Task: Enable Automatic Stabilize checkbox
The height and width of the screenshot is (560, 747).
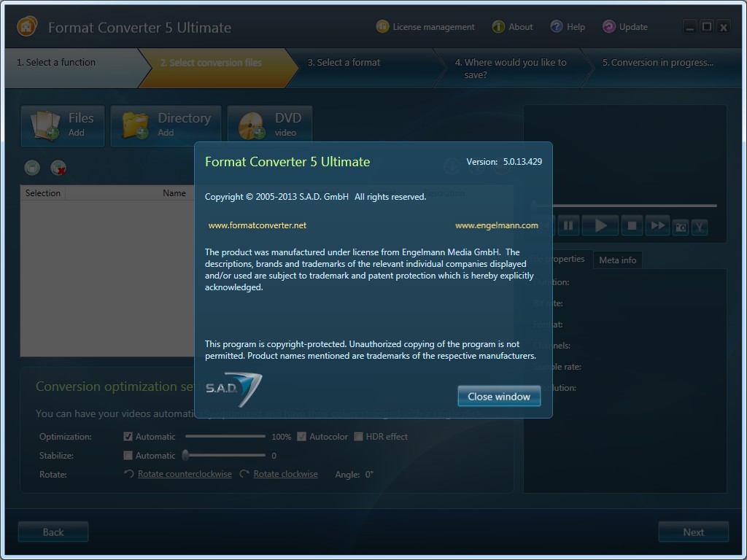Action: pyautogui.click(x=128, y=455)
